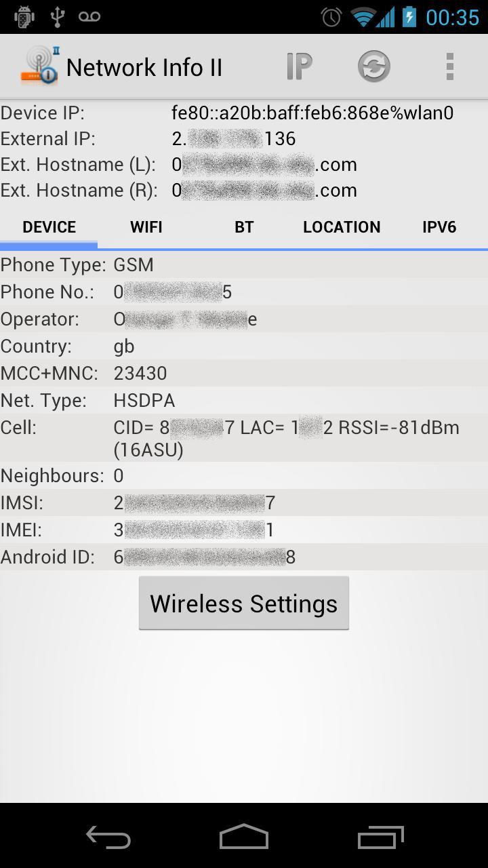488x868 pixels.
Task: Tap the status bar clock
Action: 452,17
